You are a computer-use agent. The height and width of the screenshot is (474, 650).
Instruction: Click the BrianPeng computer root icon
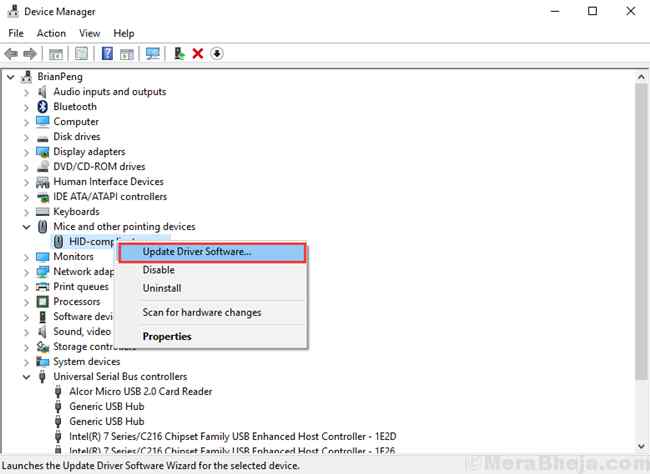tap(27, 76)
